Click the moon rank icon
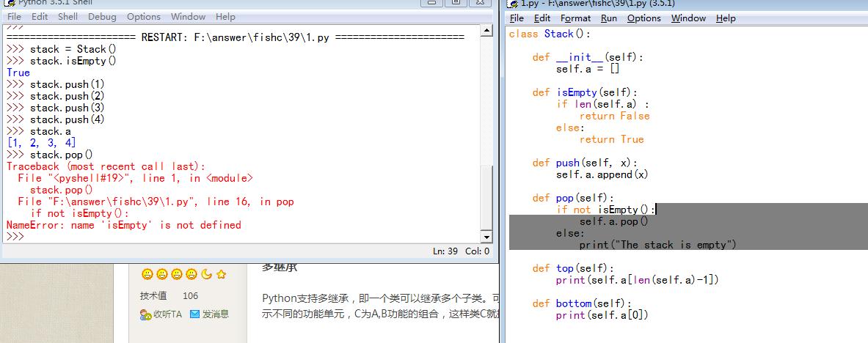This screenshot has width=868, height=343. point(206,275)
